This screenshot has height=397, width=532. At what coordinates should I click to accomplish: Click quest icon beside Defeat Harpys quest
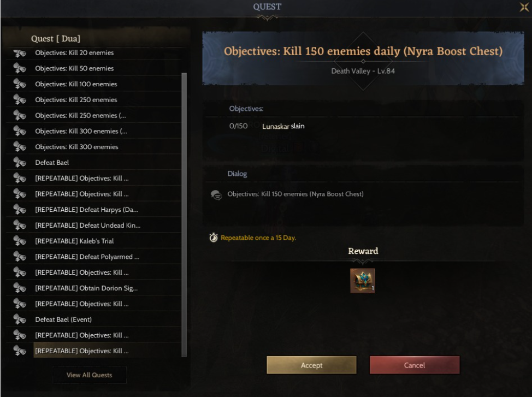click(20, 210)
